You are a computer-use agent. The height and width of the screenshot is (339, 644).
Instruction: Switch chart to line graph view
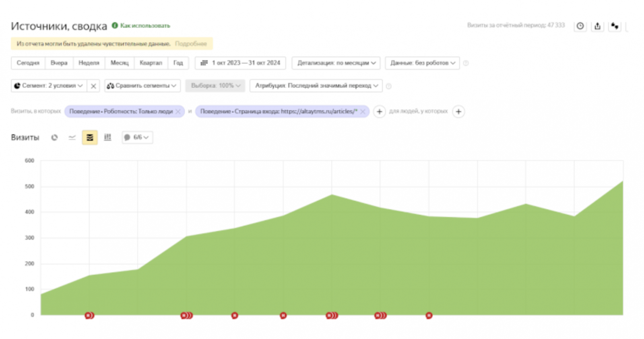[x=72, y=138]
